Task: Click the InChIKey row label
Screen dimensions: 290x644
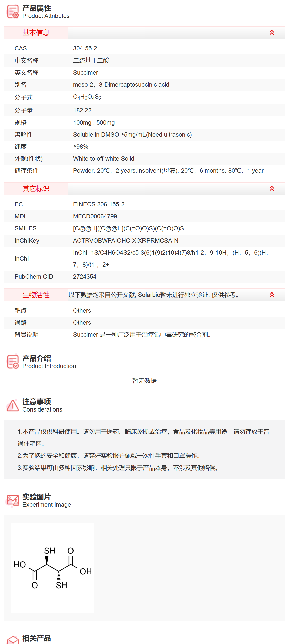Action: tap(27, 241)
